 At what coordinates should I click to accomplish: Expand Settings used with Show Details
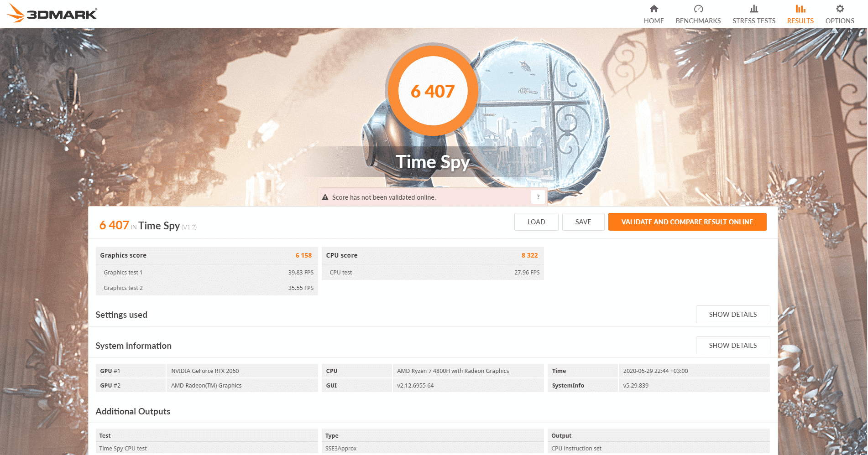click(732, 315)
